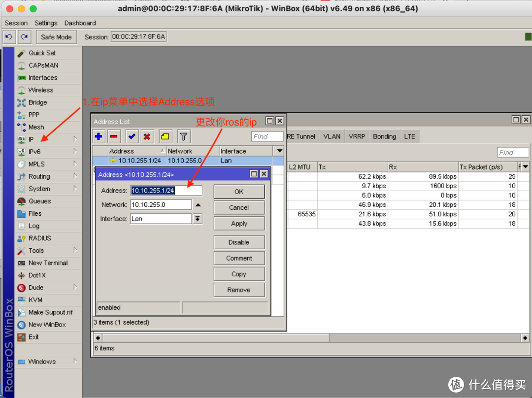Click the red X Disable icon
Screen dimensions: 532x398
147,136
